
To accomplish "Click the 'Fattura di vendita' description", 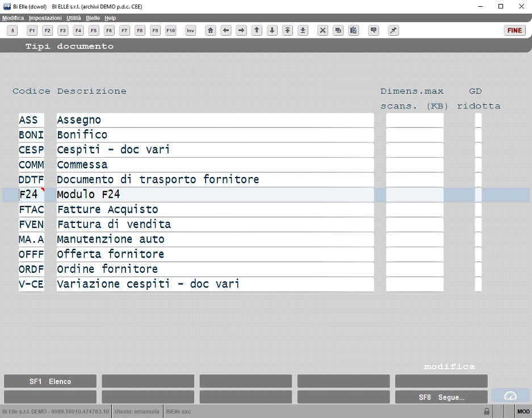I will click(x=215, y=225).
